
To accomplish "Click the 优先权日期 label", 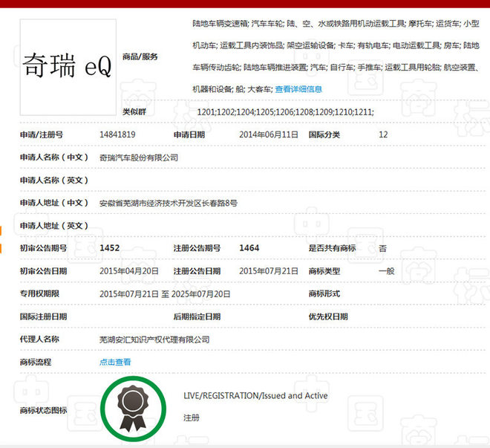I will [x=328, y=316].
